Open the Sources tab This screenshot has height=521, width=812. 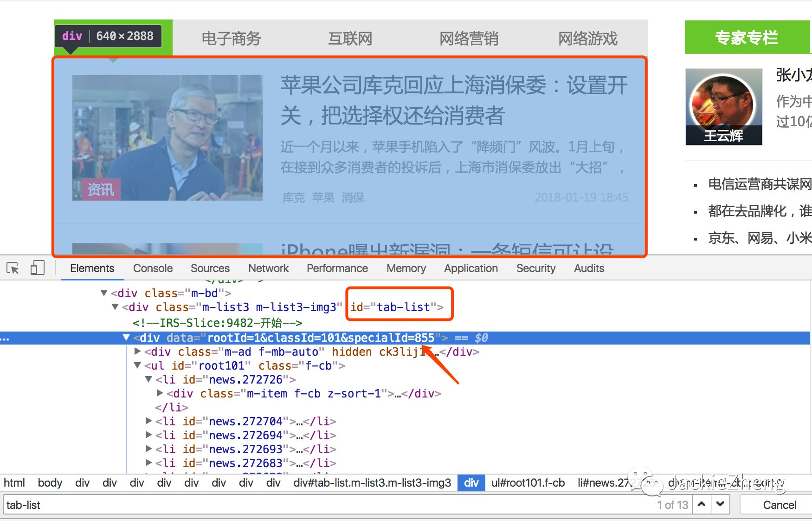click(x=210, y=268)
